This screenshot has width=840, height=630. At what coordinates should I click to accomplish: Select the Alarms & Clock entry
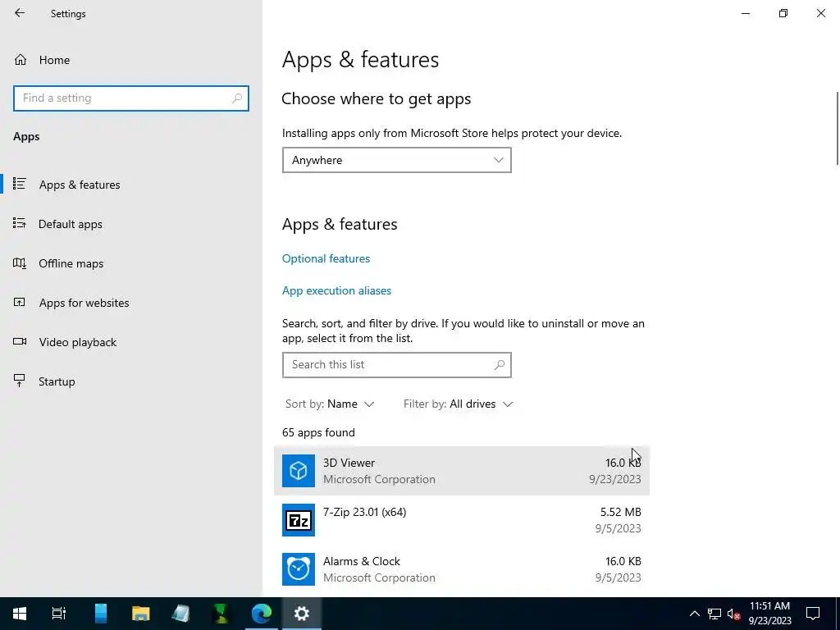coord(461,569)
